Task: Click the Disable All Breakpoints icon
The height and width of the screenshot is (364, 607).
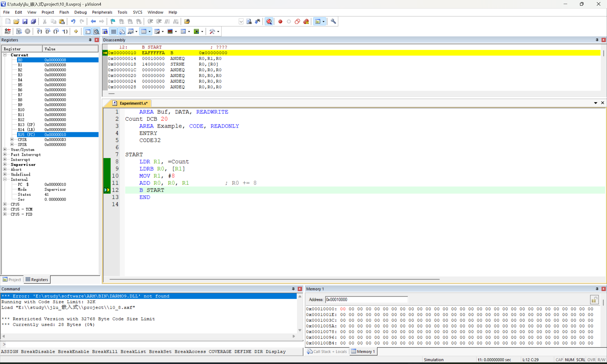Action: coord(297,22)
